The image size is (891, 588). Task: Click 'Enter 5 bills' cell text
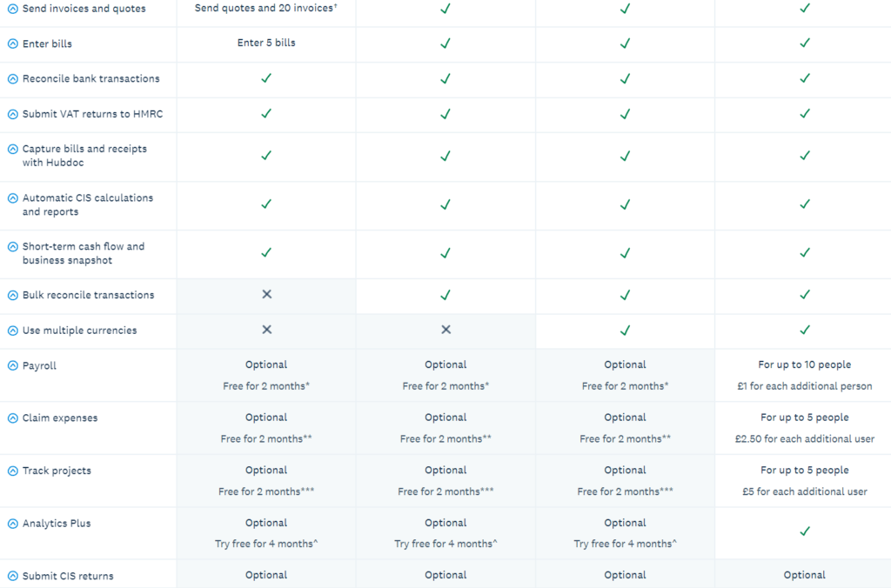(x=266, y=43)
